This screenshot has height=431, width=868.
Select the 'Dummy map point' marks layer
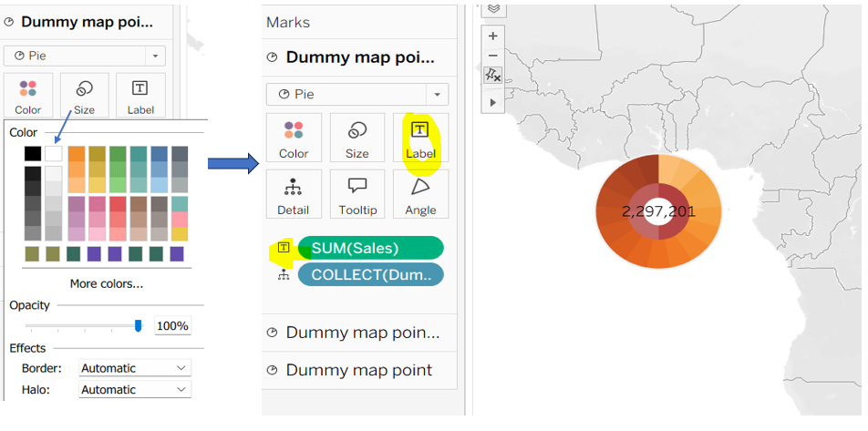[358, 370]
